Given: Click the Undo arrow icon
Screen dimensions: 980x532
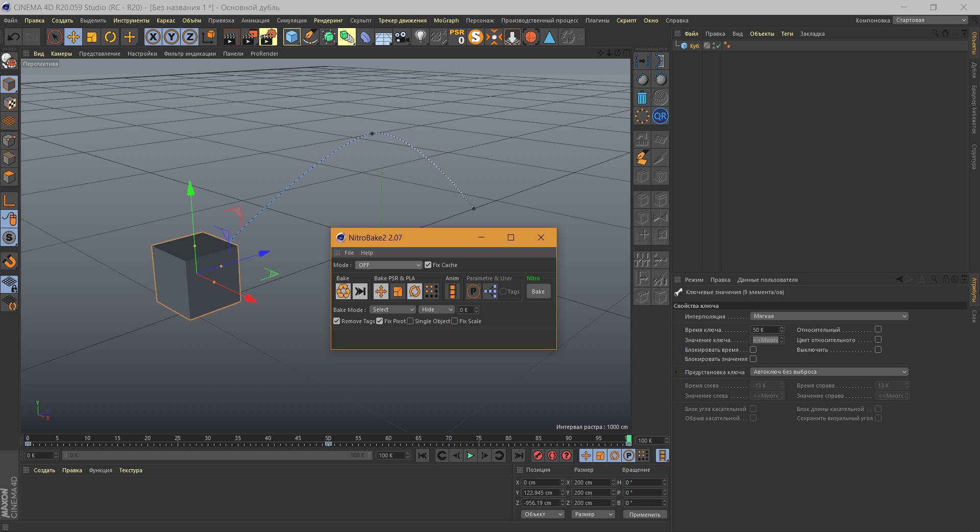Looking at the screenshot, I should (x=14, y=37).
